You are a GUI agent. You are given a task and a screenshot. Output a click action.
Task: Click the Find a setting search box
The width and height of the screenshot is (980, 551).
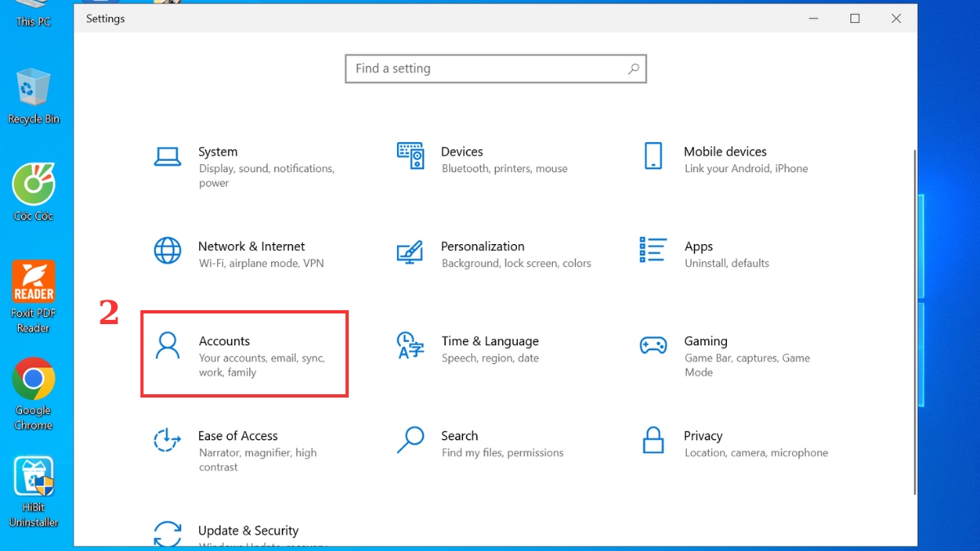pyautogui.click(x=486, y=69)
